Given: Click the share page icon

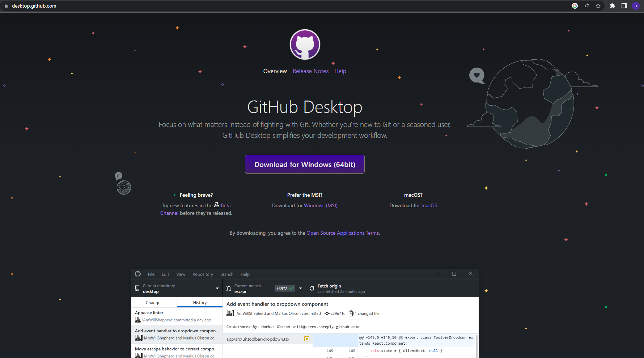Looking at the screenshot, I should 586,6.
